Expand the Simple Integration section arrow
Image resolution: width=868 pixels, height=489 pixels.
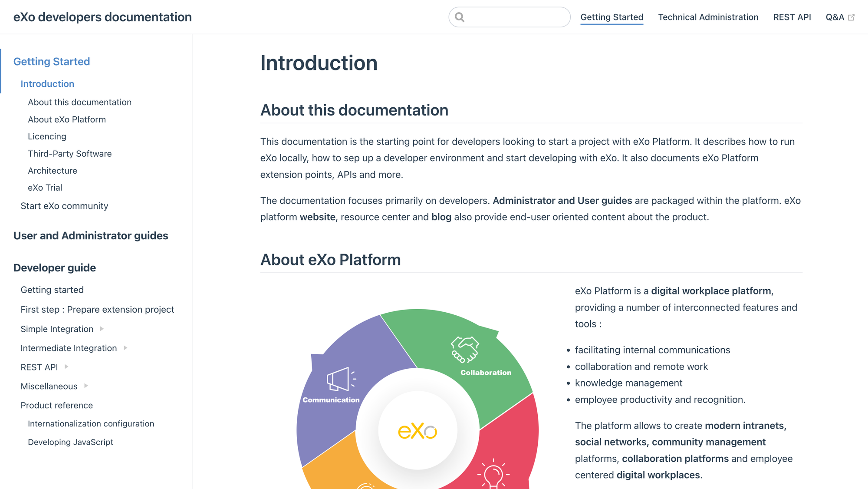click(x=102, y=329)
